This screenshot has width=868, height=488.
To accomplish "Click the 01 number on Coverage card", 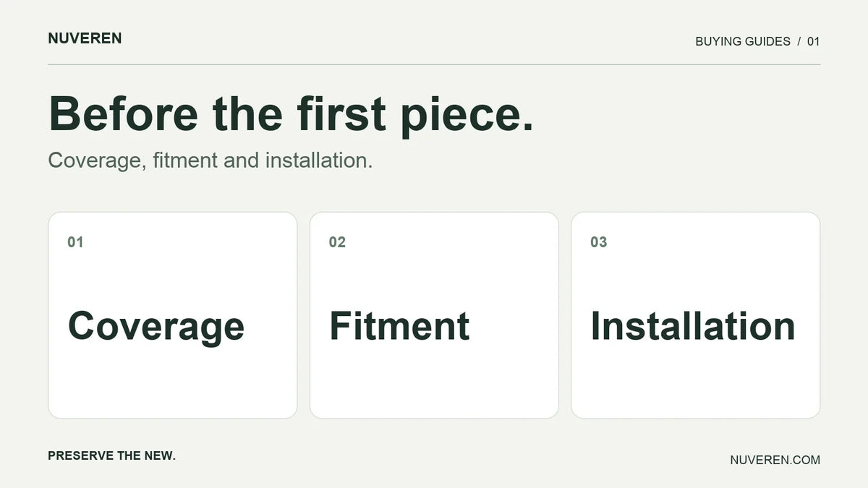I will (x=75, y=242).
